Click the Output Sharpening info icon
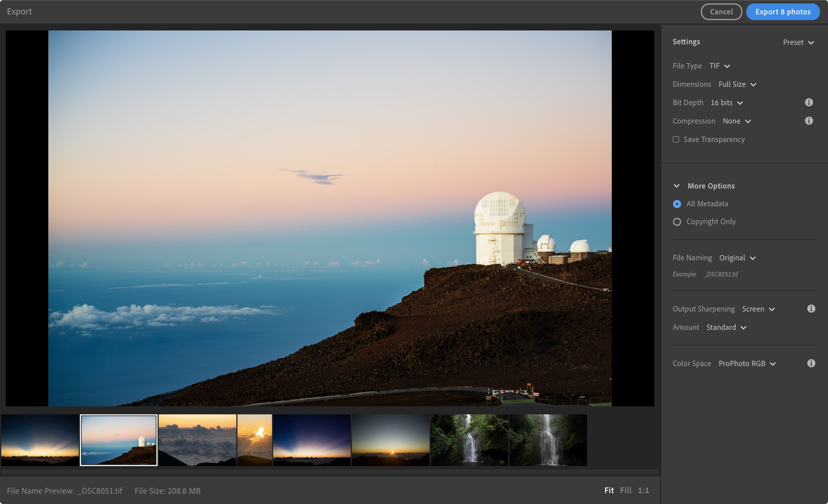Viewport: 828px width, 504px height. click(x=811, y=309)
